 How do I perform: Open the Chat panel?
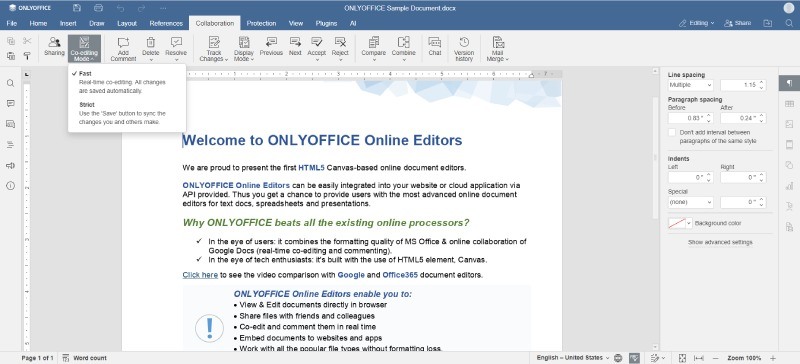(x=435, y=46)
